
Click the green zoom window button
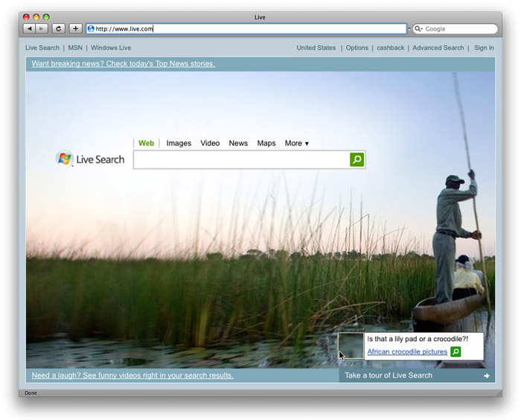46,17
